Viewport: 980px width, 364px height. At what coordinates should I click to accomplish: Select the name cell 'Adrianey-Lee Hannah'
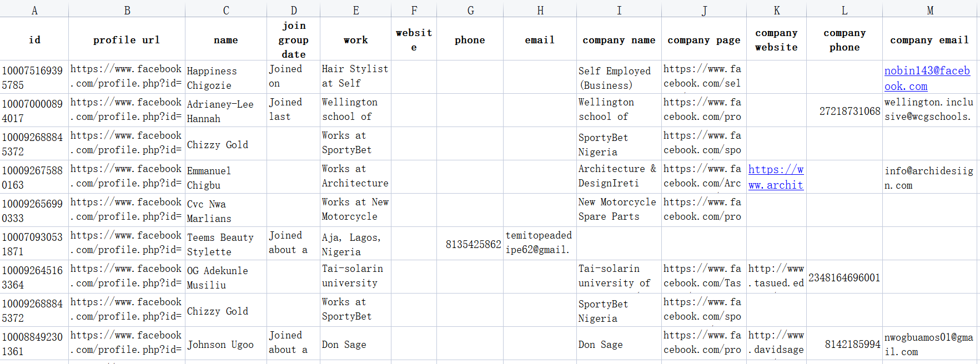pyautogui.click(x=226, y=110)
